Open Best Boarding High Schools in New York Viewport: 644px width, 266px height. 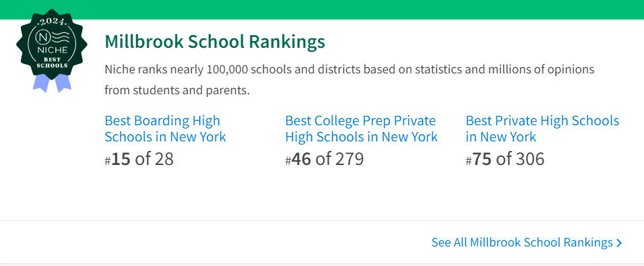[x=165, y=129]
